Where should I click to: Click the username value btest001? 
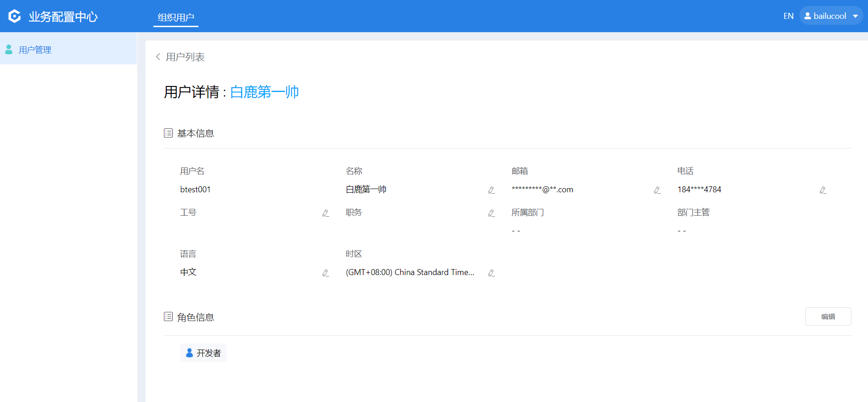click(x=195, y=190)
